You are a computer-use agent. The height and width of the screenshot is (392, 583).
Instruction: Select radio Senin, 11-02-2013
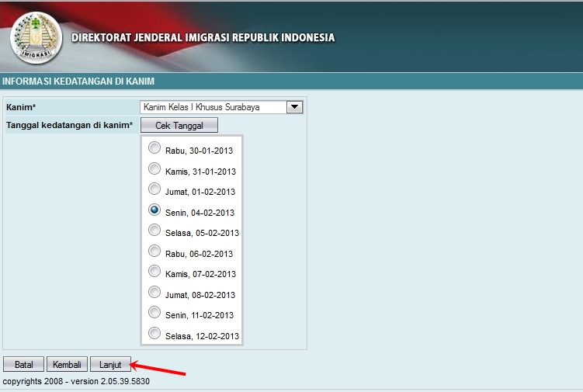click(154, 312)
